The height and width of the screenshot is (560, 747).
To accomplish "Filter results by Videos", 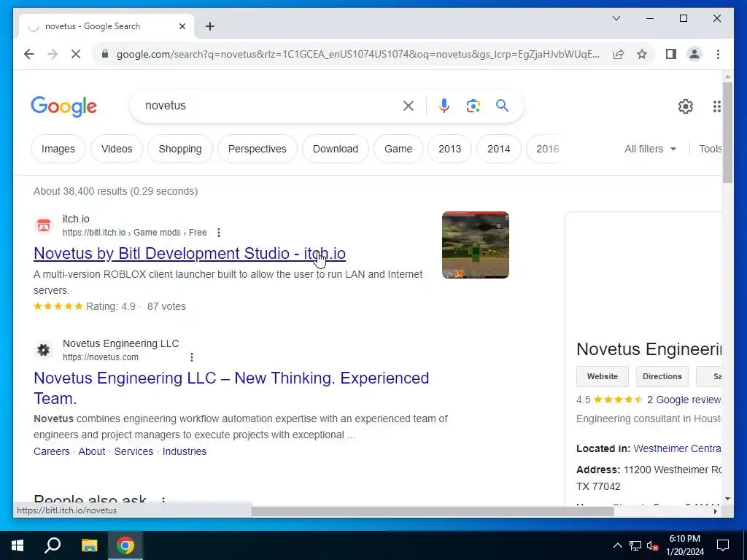I will [117, 149].
